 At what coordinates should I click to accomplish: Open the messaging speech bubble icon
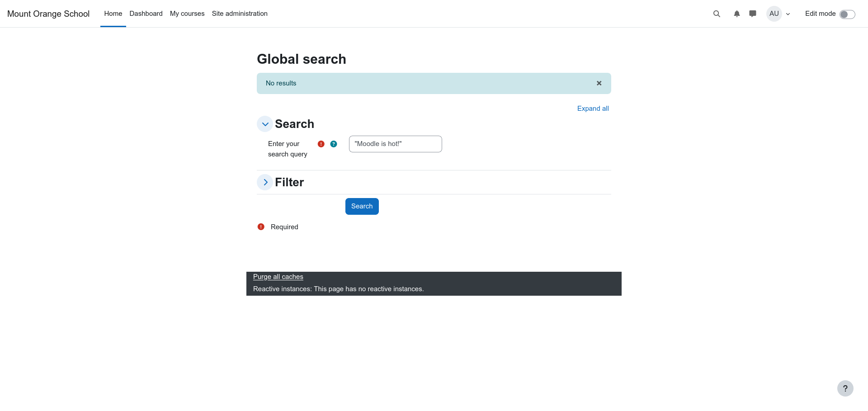coord(753,14)
